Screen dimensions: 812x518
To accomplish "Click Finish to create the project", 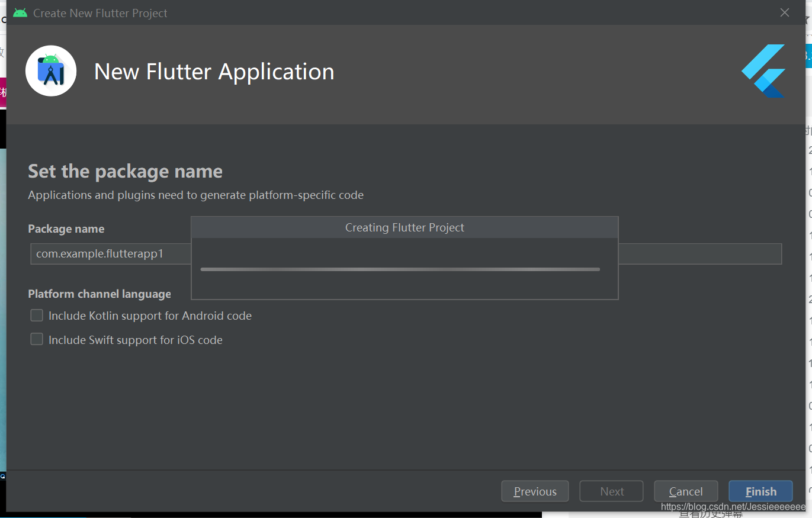I will pyautogui.click(x=760, y=491).
